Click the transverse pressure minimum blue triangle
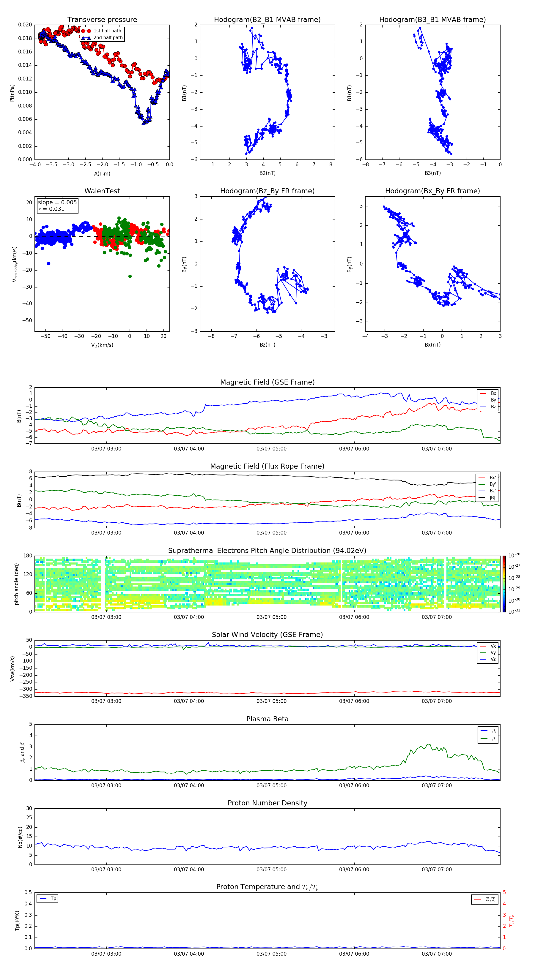535x980 pixels. (x=144, y=123)
